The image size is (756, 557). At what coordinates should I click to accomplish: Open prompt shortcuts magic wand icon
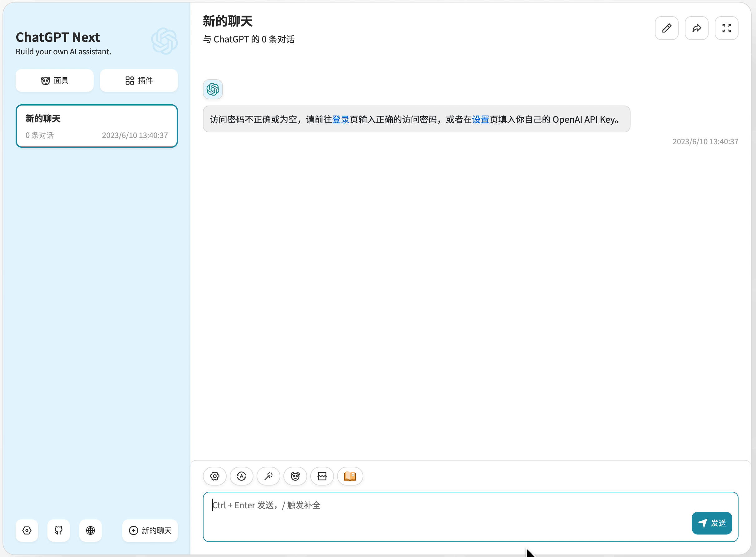pos(268,476)
